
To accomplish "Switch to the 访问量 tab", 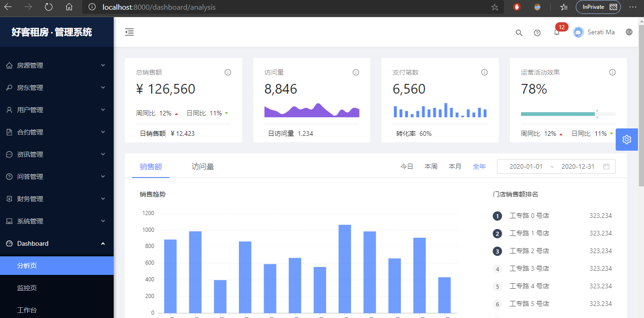I will [x=203, y=166].
